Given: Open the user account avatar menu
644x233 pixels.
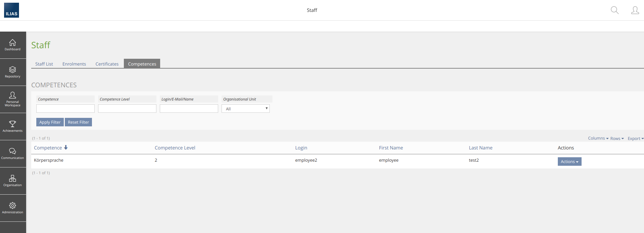Looking at the screenshot, I should click(x=635, y=10).
